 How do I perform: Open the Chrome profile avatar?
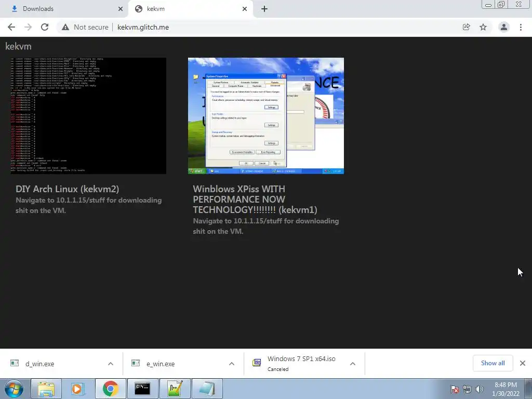pyautogui.click(x=504, y=27)
